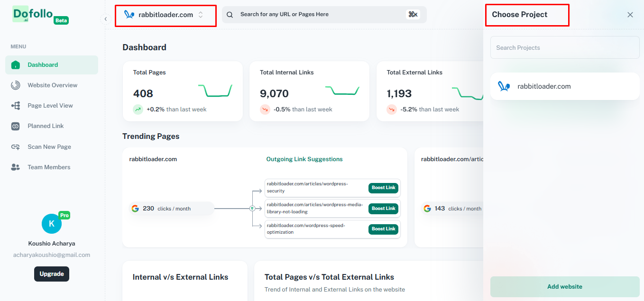
Task: Boost Link for wordpress-security article
Action: point(384,188)
